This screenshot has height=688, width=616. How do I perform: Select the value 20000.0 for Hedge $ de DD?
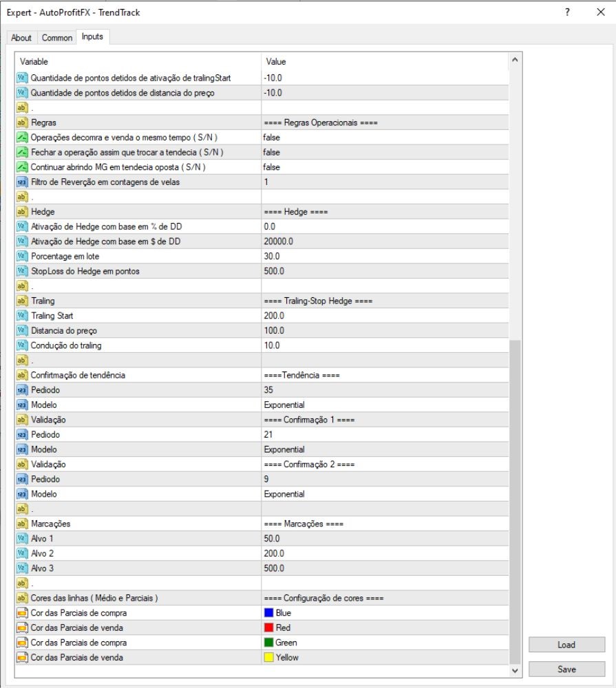click(x=278, y=241)
